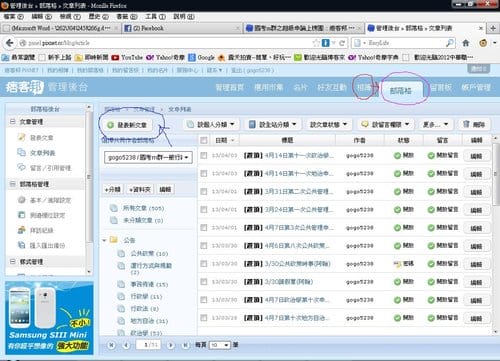
Task: Select the 未分類文章 (0) category
Action: click(x=137, y=220)
